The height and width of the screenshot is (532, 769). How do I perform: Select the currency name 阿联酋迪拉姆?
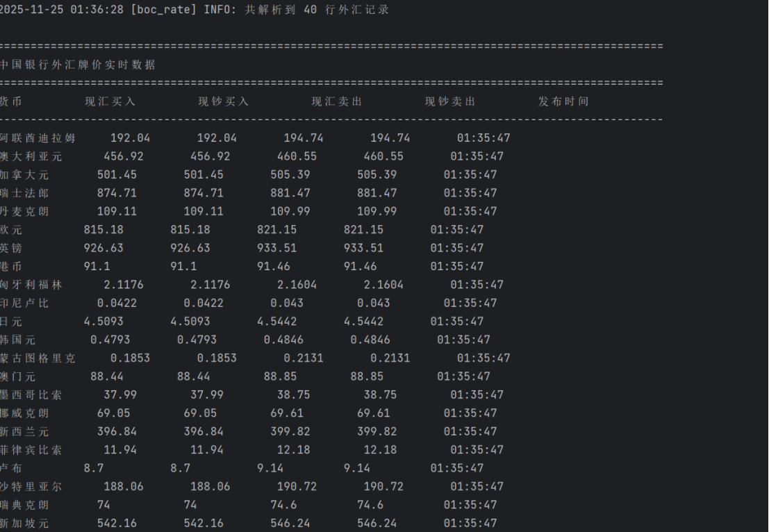click(38, 138)
